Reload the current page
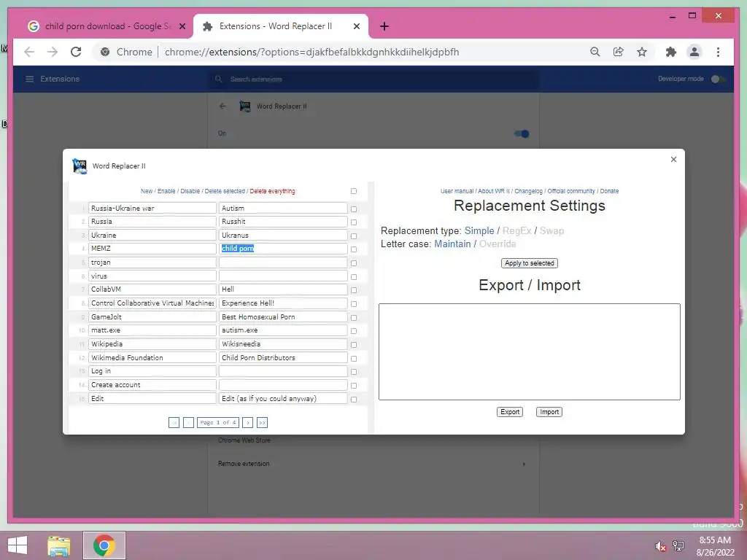 [76, 52]
